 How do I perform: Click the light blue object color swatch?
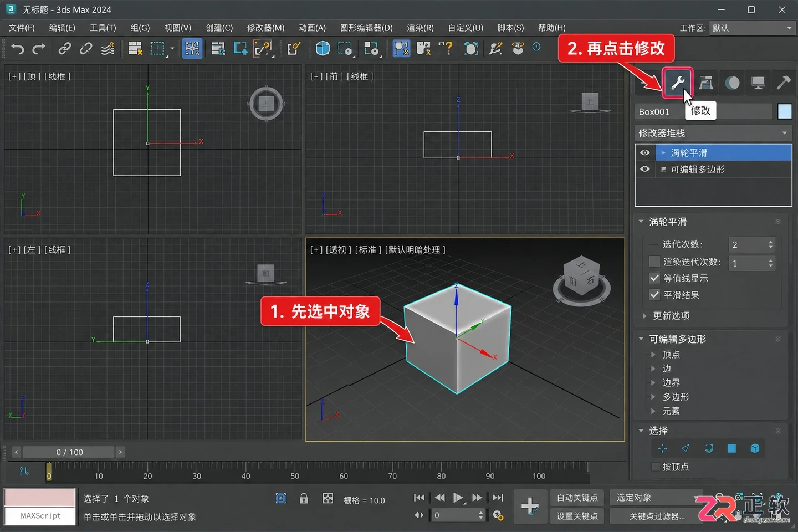pos(785,111)
